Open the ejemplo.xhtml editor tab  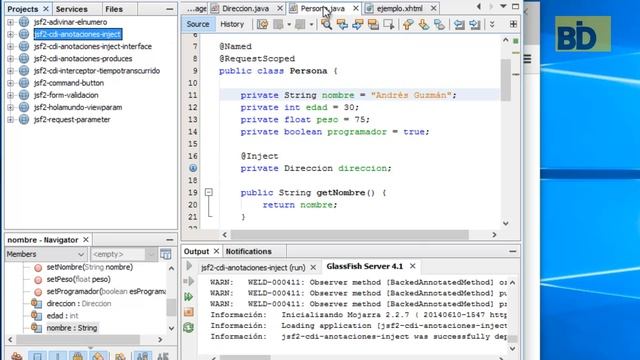click(x=399, y=8)
